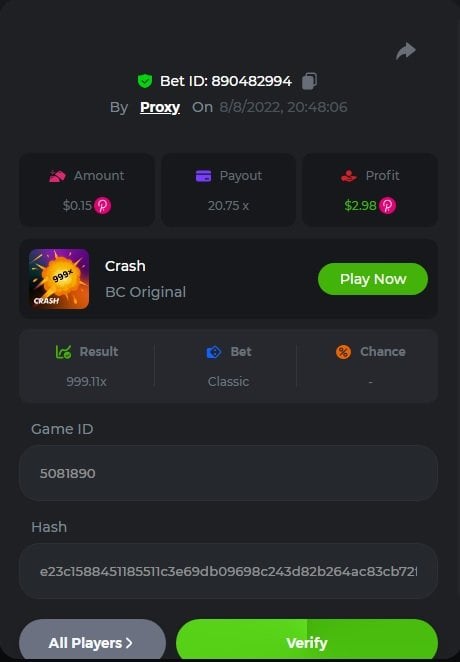
Task: Click the Game ID field 5081890
Action: coord(228,473)
